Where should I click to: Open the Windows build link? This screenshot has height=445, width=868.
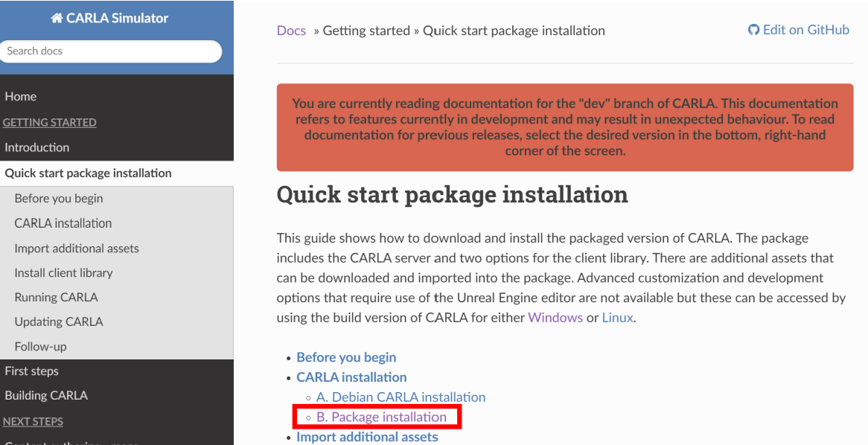tap(555, 318)
